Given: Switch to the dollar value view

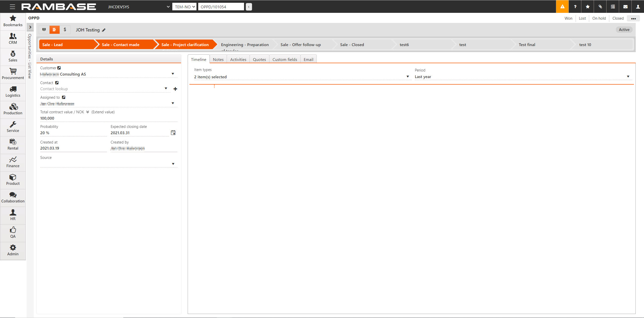Looking at the screenshot, I should [x=65, y=30].
